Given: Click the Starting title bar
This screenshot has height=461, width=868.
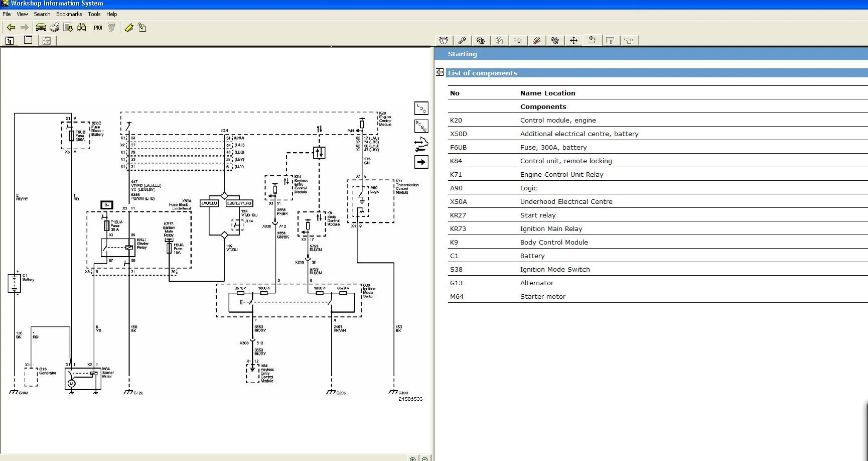Looking at the screenshot, I should (x=651, y=54).
